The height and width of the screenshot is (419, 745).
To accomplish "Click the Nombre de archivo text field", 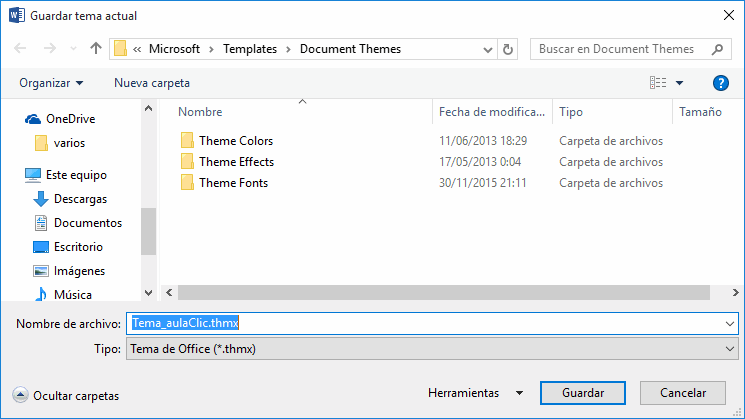I will (430, 323).
